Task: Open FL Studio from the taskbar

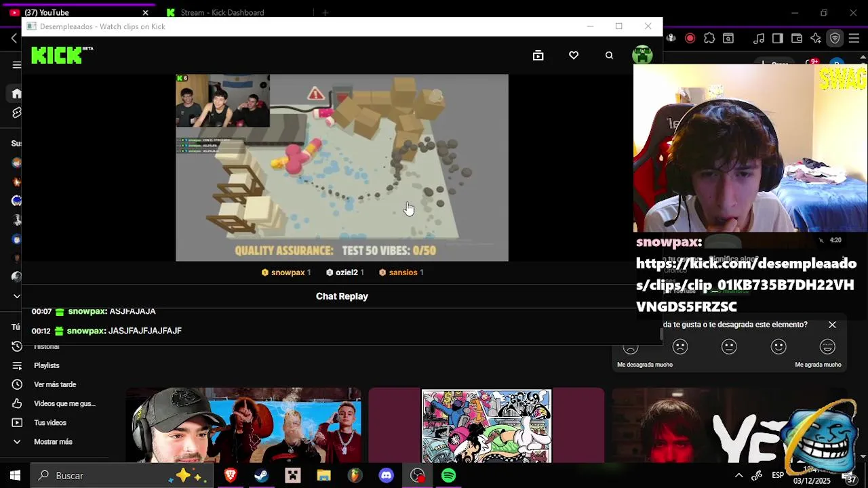Action: (x=355, y=476)
